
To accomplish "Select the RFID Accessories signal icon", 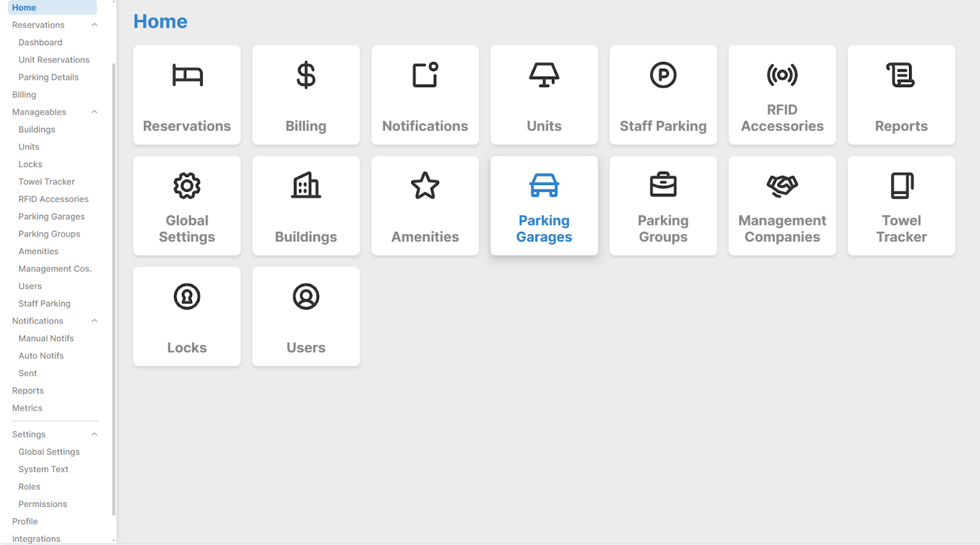I will pos(782,75).
